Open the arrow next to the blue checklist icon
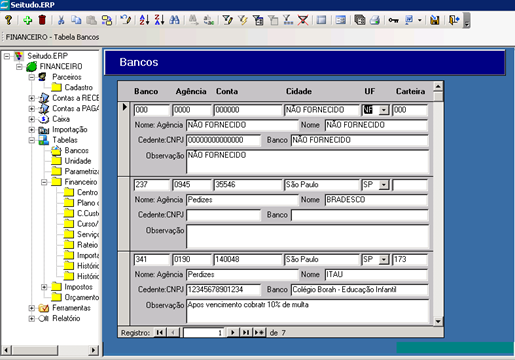Image resolution: width=515 pixels, height=360 pixels. 420,20
